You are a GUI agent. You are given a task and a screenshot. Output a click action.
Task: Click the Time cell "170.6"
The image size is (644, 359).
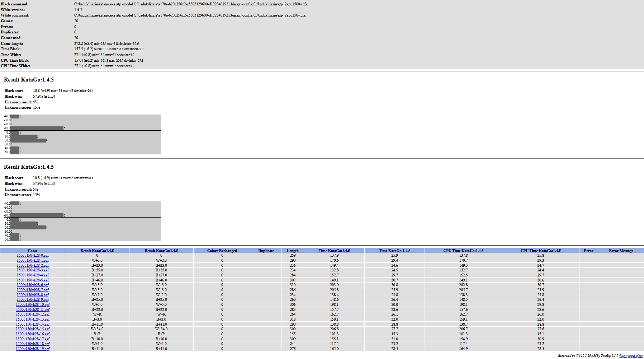click(334, 261)
